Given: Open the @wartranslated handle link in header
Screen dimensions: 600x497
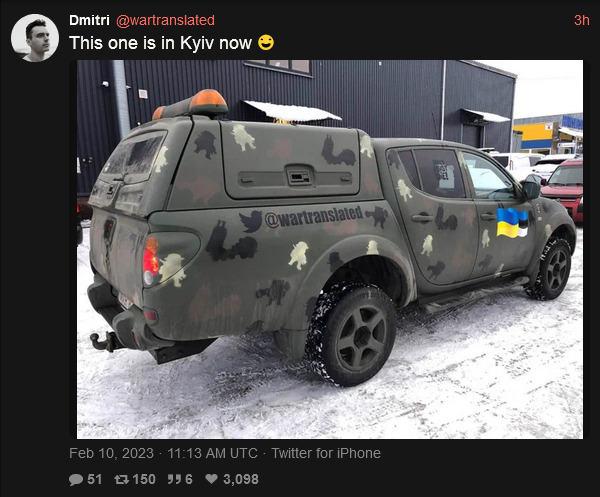Looking at the screenshot, I should (165, 20).
